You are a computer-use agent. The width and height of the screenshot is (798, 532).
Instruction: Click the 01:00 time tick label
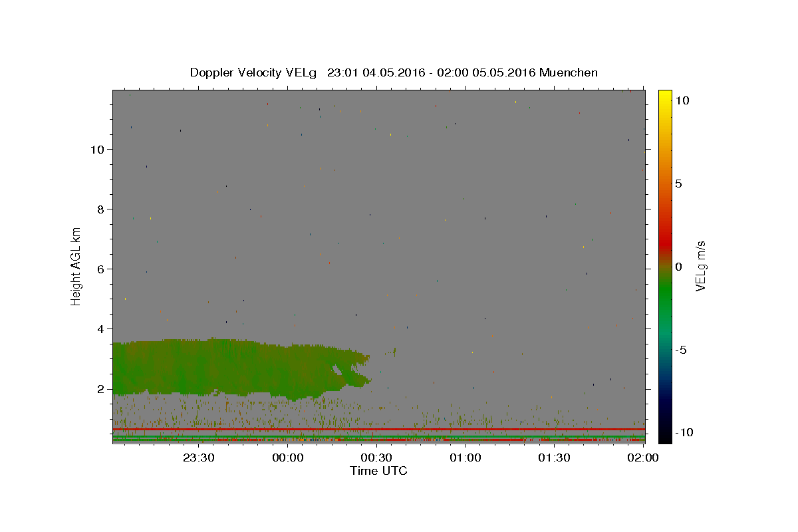465,458
